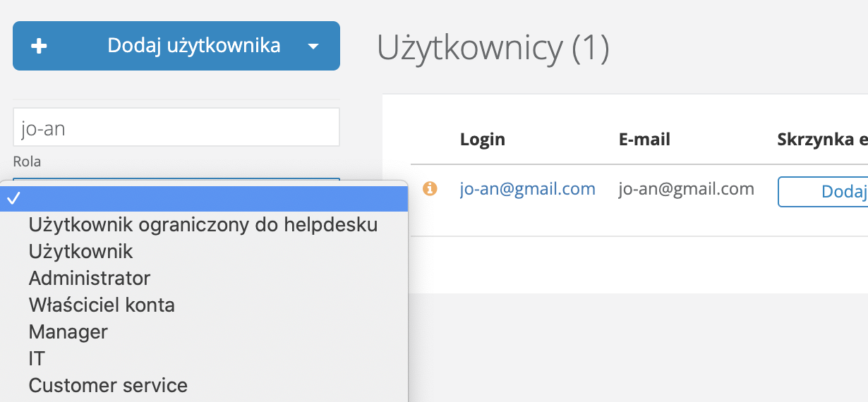Select the IT role option
Viewport: 868px width, 402px height.
pyautogui.click(x=37, y=358)
